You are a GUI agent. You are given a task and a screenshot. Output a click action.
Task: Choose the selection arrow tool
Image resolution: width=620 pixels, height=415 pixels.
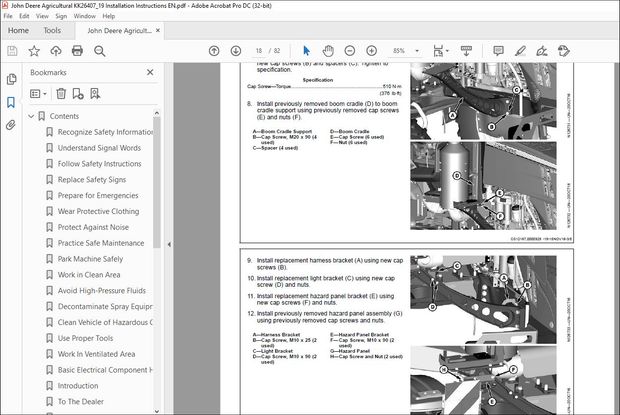click(x=306, y=51)
